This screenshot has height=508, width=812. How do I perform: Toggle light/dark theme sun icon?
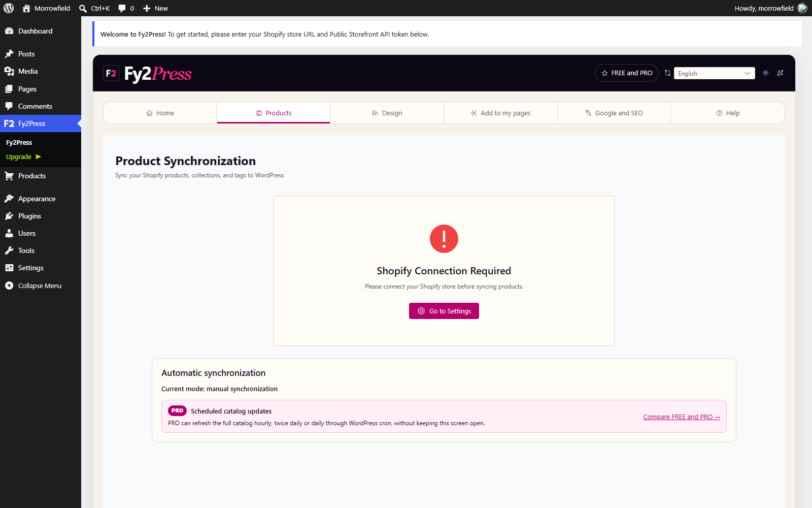765,73
